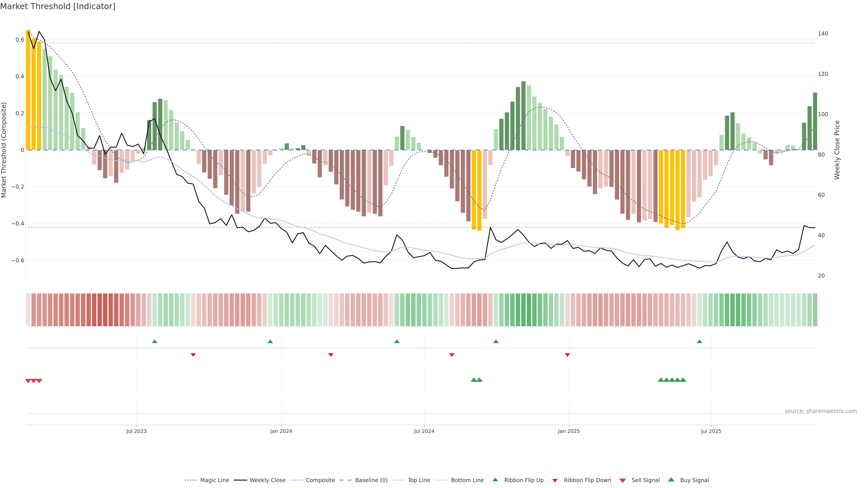Click the ribbon flip up marker before Jul 2025
The width and height of the screenshot is (868, 488).
click(x=700, y=342)
